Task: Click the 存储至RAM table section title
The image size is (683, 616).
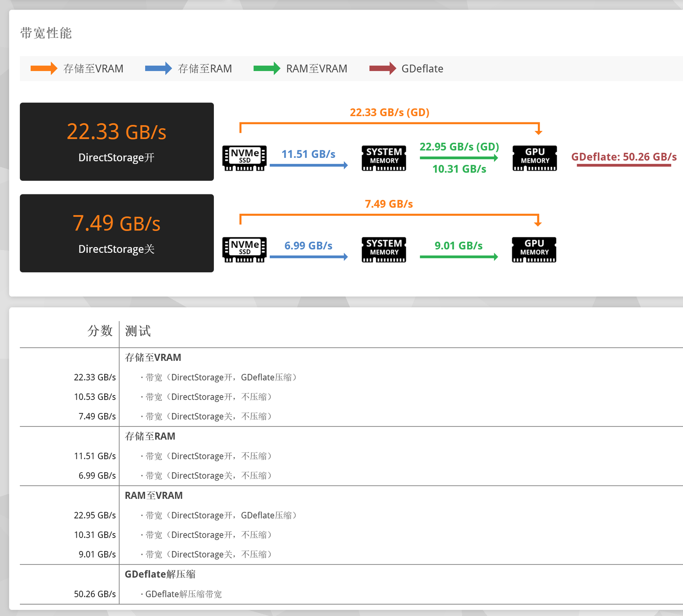Action: [150, 436]
